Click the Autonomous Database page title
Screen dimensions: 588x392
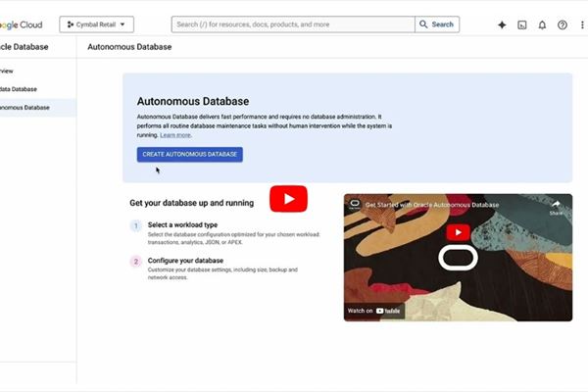pyautogui.click(x=129, y=47)
